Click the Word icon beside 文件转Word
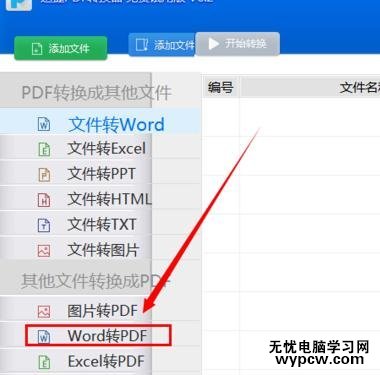 pos(44,124)
